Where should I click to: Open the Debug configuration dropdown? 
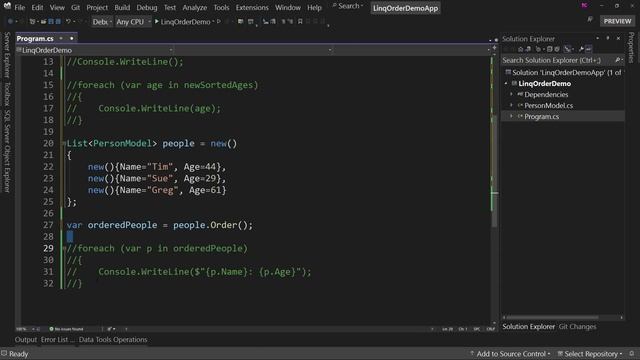pos(102,22)
